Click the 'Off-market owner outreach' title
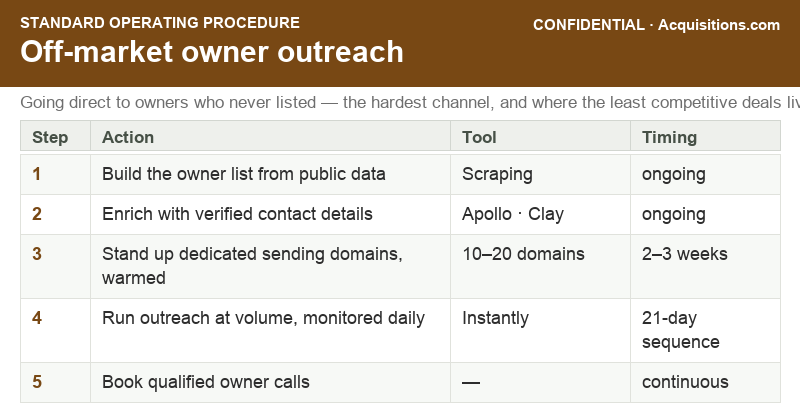Image resolution: width=800 pixels, height=408 pixels. (212, 52)
